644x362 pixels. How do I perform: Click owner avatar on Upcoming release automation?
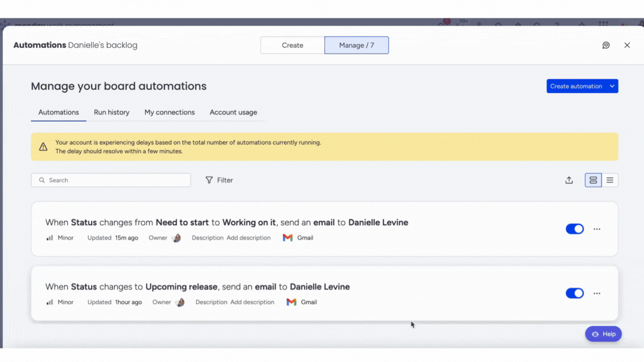point(181,302)
